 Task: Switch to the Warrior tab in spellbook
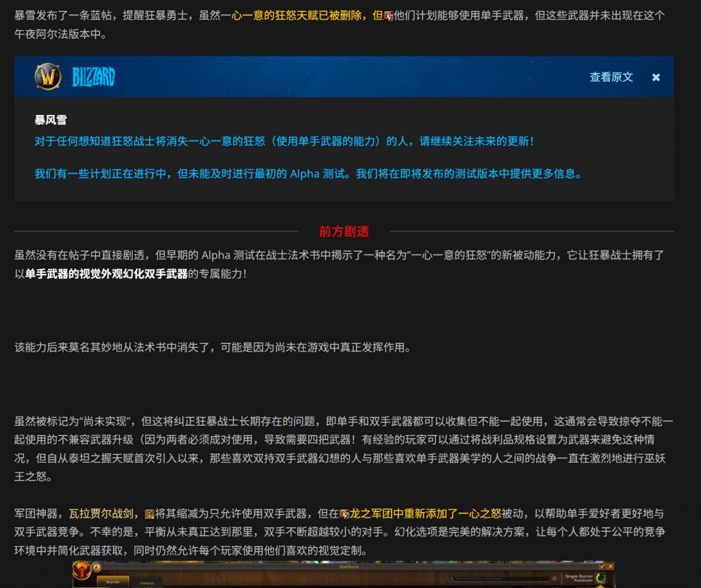(x=113, y=582)
